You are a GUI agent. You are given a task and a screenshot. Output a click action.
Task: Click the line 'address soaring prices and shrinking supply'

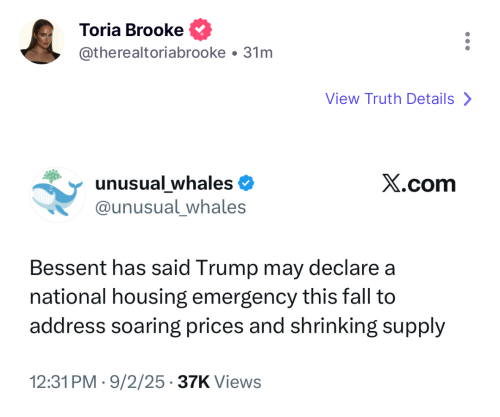pos(237,326)
